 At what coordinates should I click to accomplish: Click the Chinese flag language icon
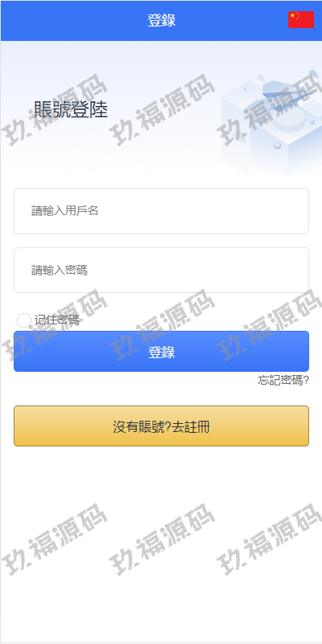click(x=300, y=20)
